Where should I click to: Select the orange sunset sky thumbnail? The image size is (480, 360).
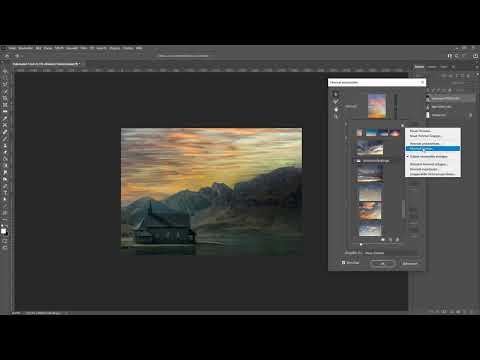[370, 211]
